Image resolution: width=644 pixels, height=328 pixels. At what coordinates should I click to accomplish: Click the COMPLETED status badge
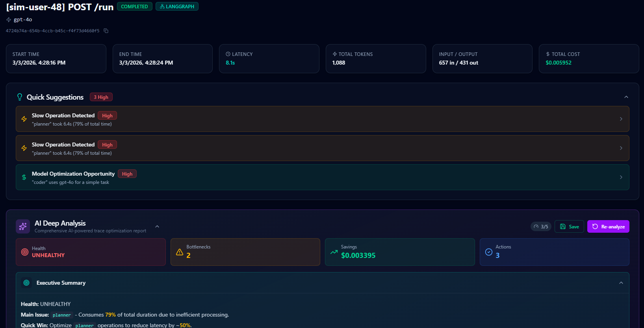coord(134,7)
